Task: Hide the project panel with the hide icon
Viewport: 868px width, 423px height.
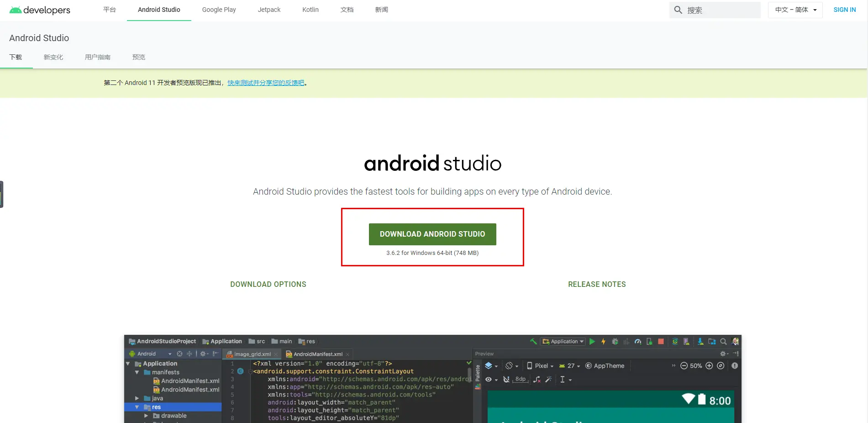Action: (215, 354)
